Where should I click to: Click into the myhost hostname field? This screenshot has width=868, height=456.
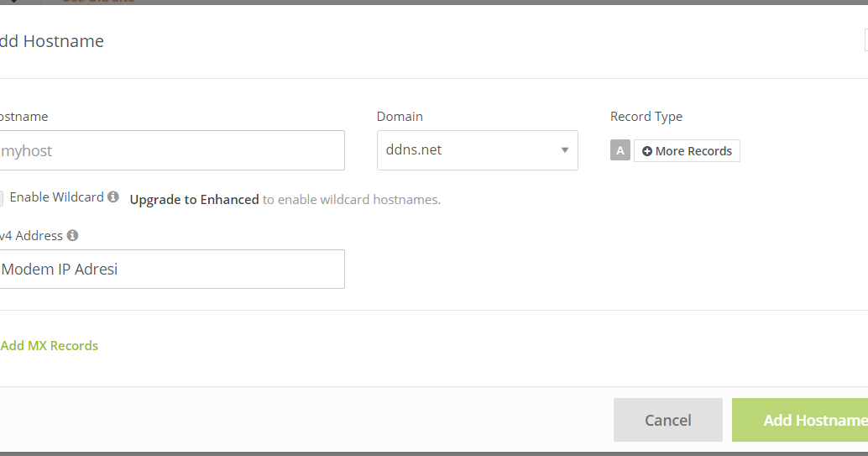tap(172, 150)
